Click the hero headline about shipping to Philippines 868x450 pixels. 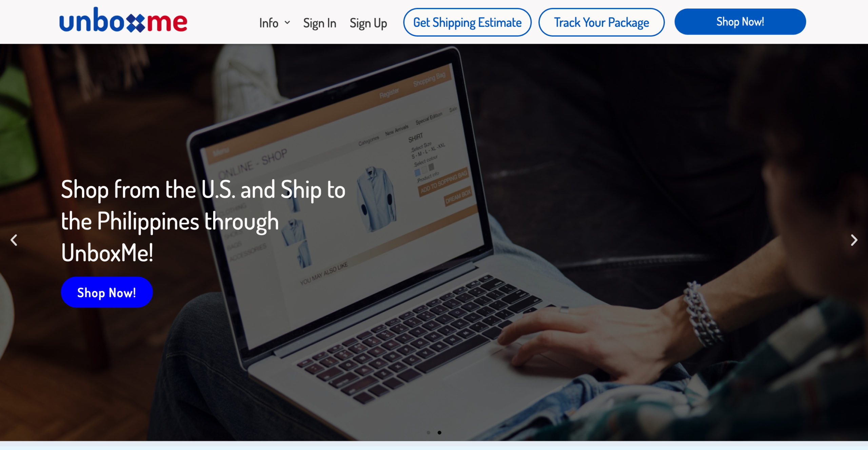[203, 221]
